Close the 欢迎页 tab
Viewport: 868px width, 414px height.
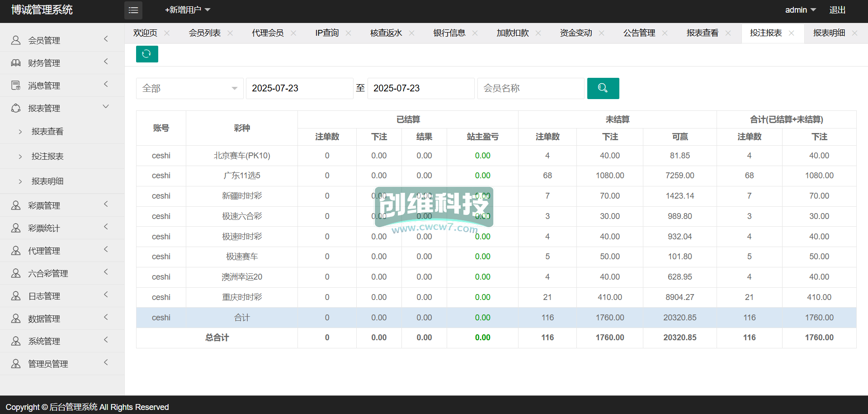click(167, 33)
